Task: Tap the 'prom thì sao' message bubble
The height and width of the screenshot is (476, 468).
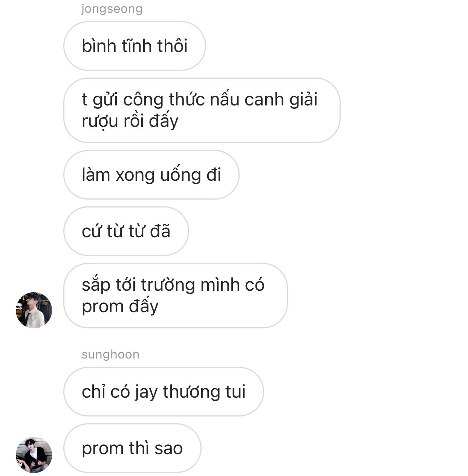Action: pyautogui.click(x=132, y=448)
